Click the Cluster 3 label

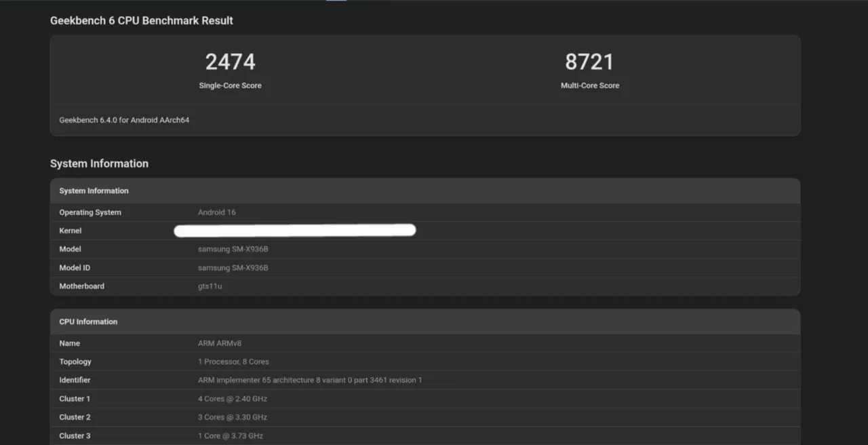point(75,436)
